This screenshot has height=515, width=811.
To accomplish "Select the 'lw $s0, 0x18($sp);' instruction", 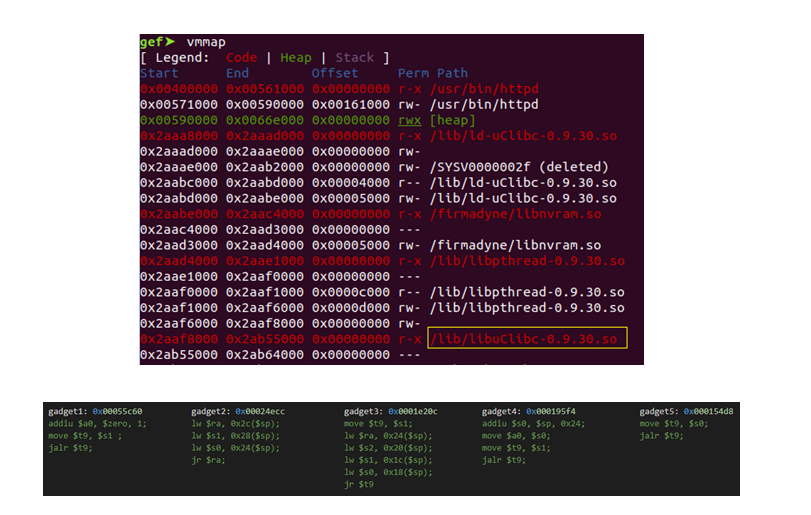I will pos(388,472).
